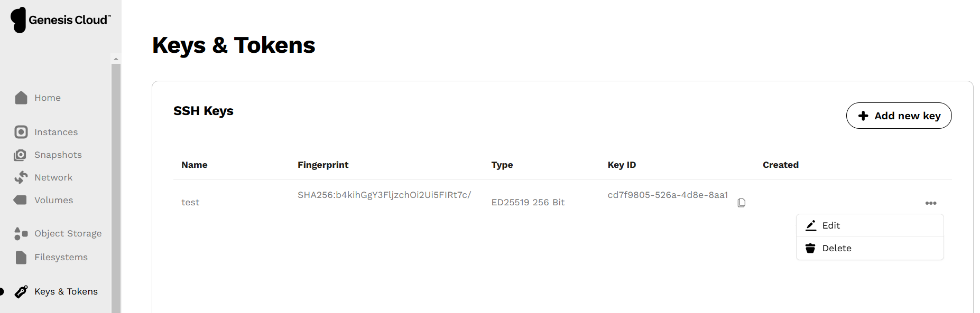980x313 pixels.
Task: Copy the Key ID to clipboard
Action: (x=742, y=203)
